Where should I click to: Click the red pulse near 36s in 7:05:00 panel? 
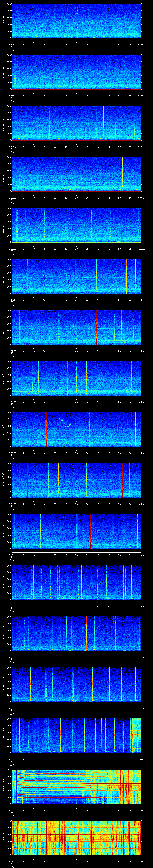coord(90,531)
